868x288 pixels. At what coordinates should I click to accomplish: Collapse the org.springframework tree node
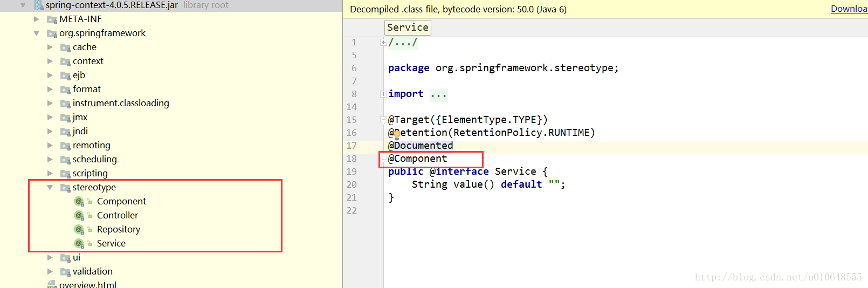tap(37, 33)
